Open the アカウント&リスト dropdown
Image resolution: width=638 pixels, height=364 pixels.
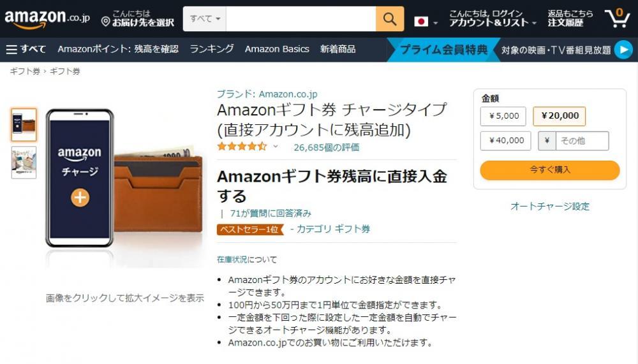(x=493, y=22)
